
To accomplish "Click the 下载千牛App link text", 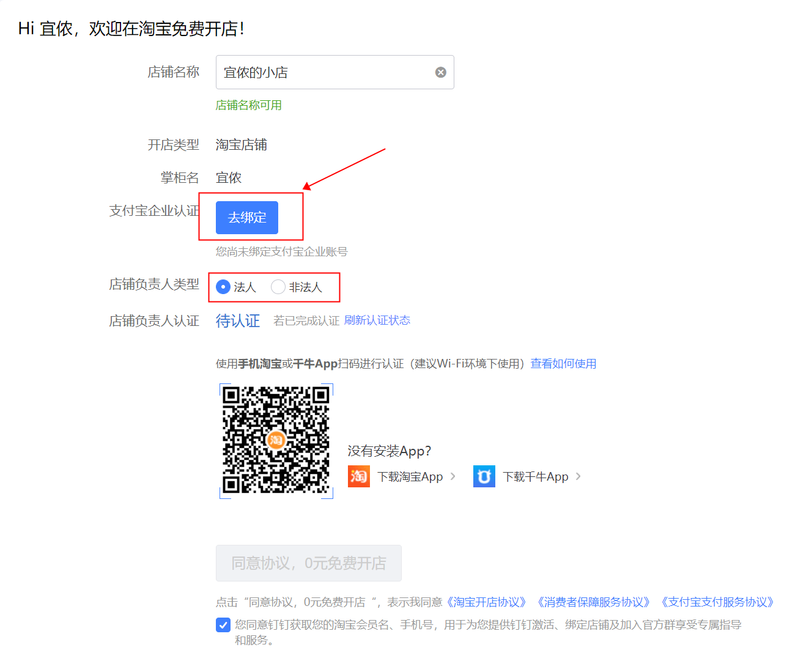I will 536,477.
